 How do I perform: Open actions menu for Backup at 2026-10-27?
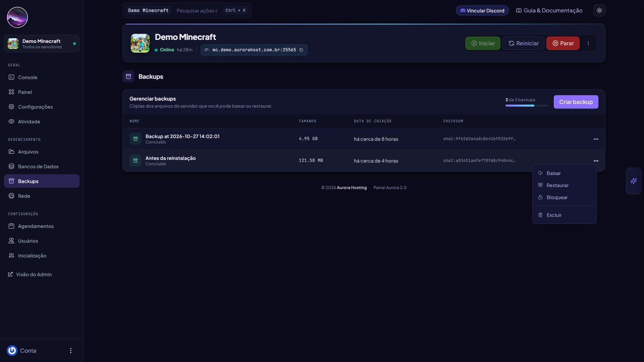(x=596, y=139)
